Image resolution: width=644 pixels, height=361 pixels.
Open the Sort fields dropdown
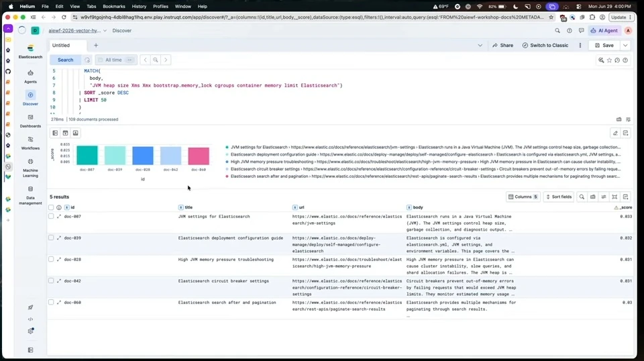[x=559, y=197]
